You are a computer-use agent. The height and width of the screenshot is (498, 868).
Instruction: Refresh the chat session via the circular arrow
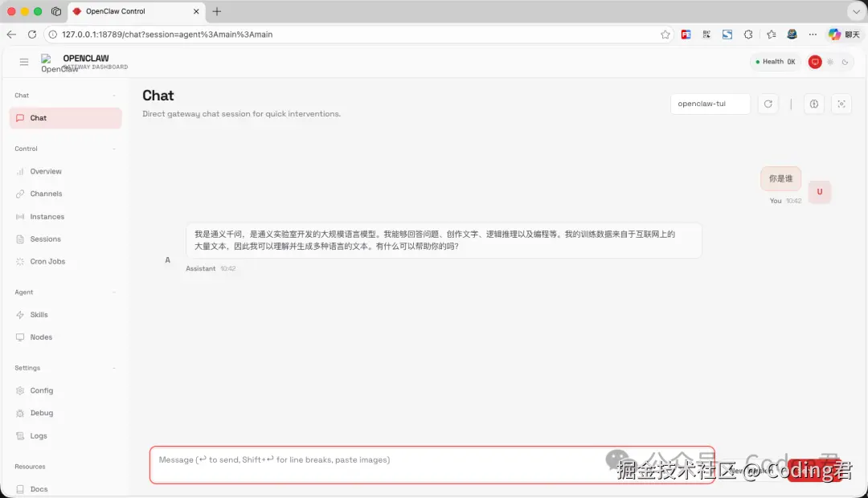768,104
